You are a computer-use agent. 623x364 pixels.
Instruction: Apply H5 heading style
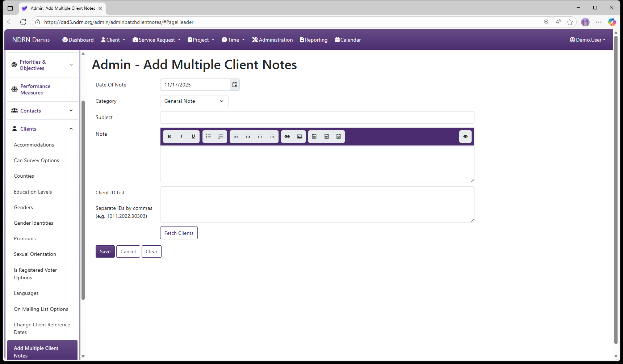(x=260, y=136)
